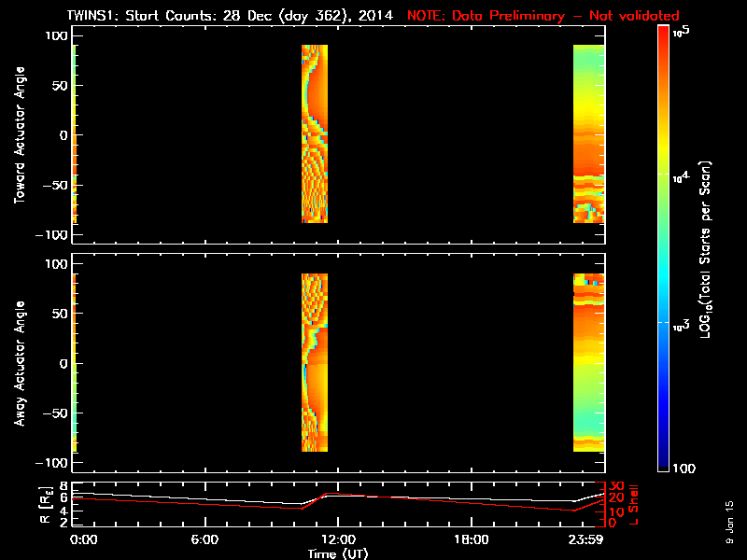Click the 6:00 time tick label
The image size is (747, 560).
click(x=204, y=539)
